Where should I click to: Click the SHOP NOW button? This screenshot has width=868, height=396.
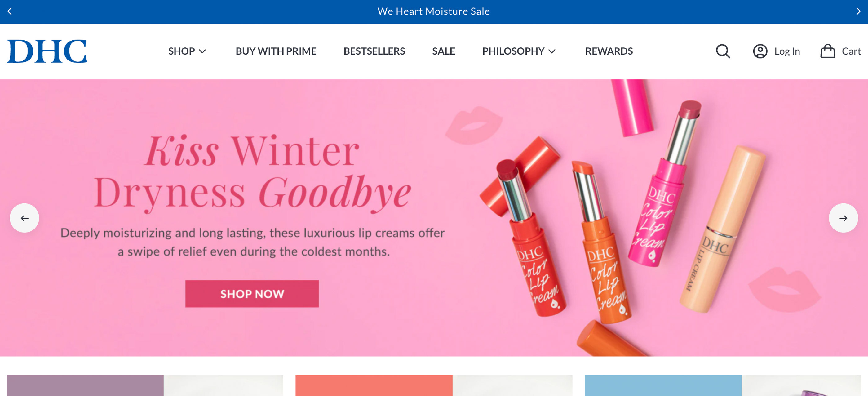pos(252,294)
